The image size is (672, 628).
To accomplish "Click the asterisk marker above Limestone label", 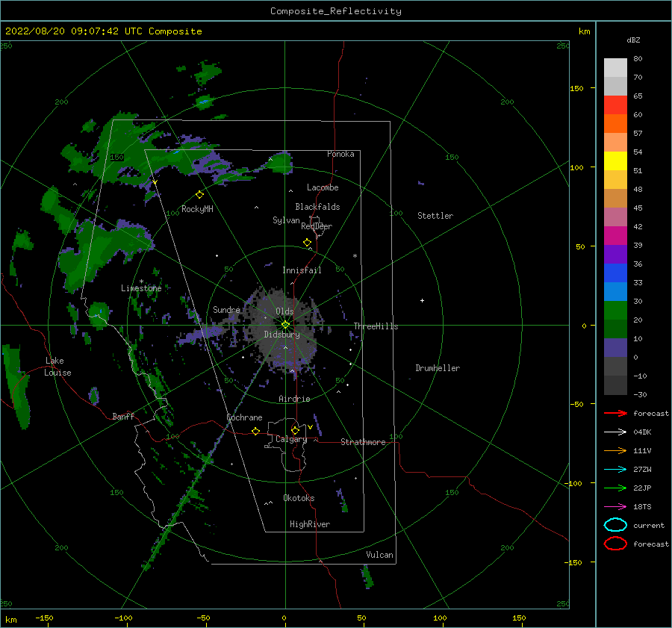I will (141, 282).
